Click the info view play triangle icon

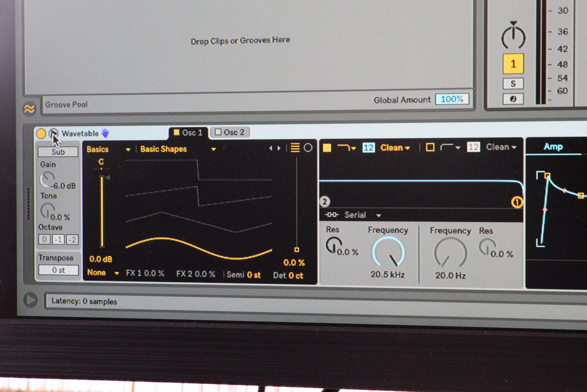[30, 300]
